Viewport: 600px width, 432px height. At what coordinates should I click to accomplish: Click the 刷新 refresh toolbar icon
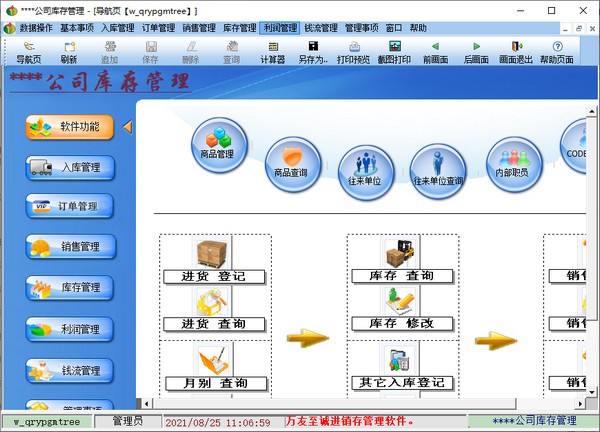tap(68, 51)
